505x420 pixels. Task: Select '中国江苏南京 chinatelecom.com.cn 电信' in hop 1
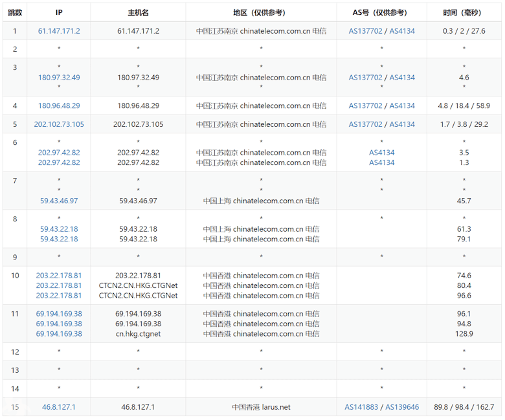pos(261,31)
